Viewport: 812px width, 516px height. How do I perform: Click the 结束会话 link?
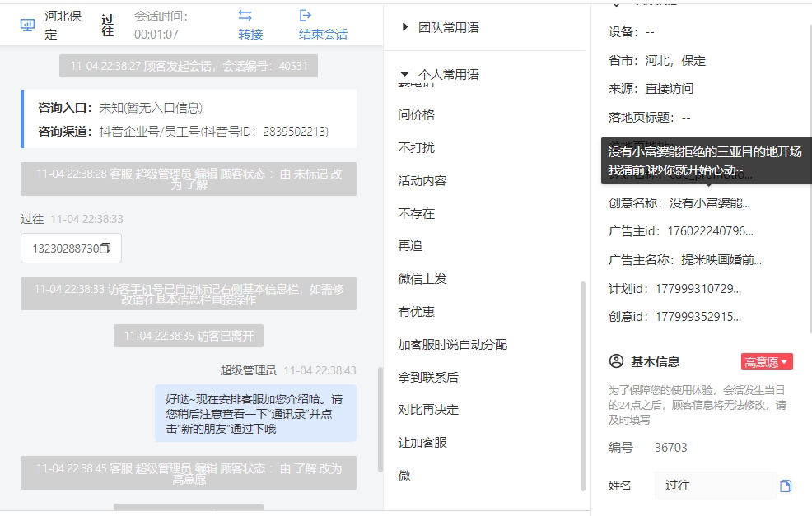point(323,35)
